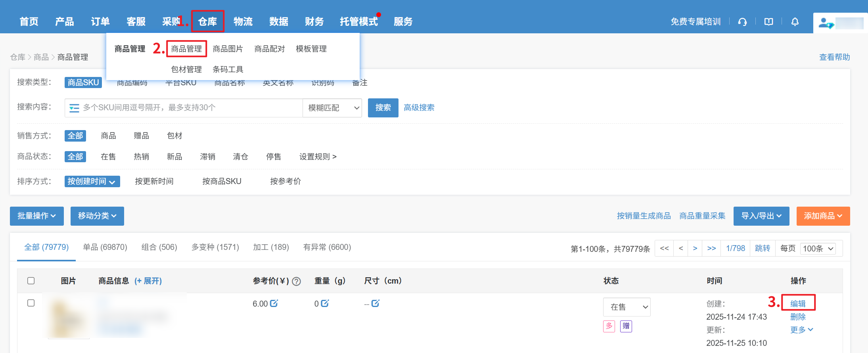Check the first product row checkbox
This screenshot has width=868, height=353.
31,303
